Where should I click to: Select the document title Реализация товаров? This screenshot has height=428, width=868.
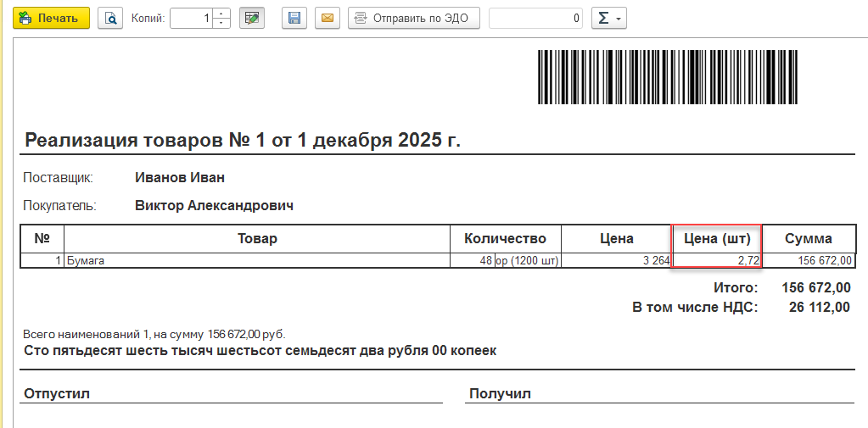pyautogui.click(x=243, y=141)
